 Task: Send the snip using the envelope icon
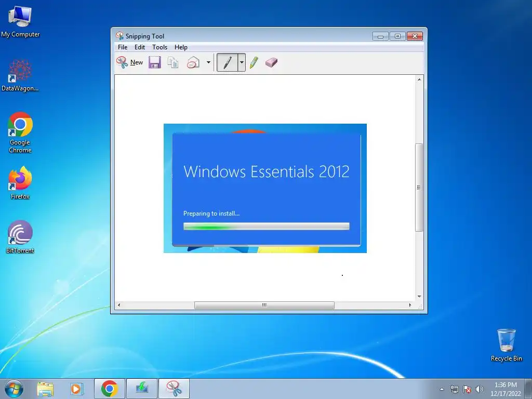tap(193, 62)
